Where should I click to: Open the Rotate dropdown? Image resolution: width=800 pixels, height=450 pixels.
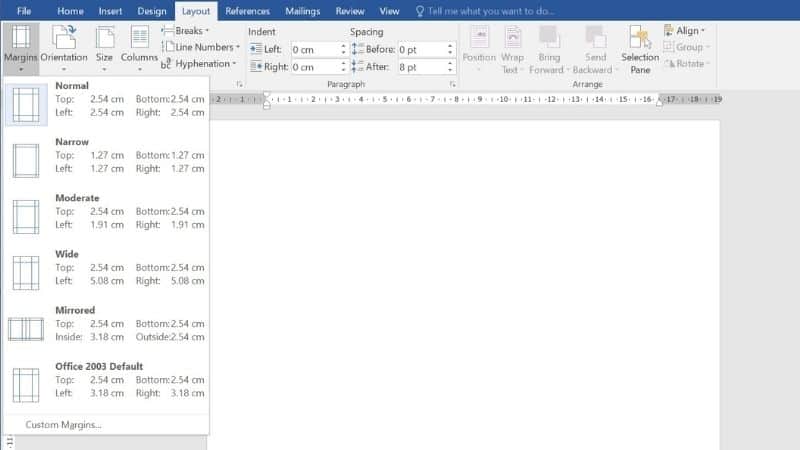(687, 64)
